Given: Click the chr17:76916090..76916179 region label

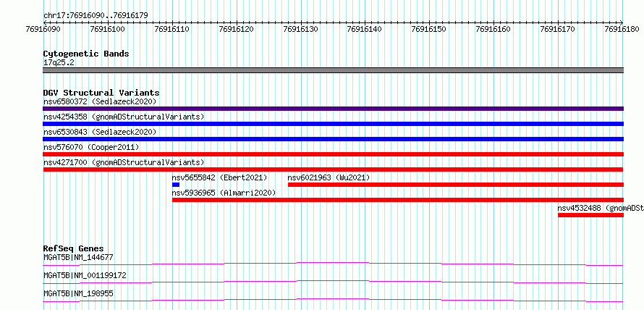Looking at the screenshot, I should [x=96, y=16].
